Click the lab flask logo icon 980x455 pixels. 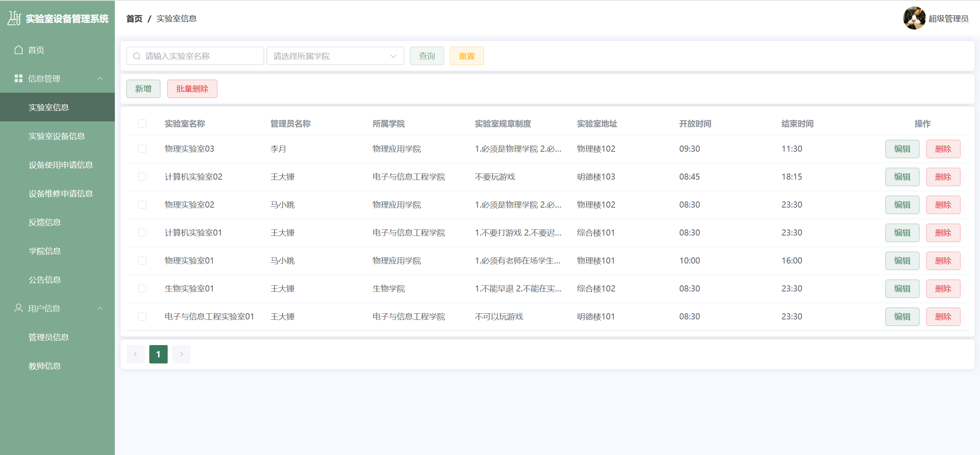[x=14, y=18]
